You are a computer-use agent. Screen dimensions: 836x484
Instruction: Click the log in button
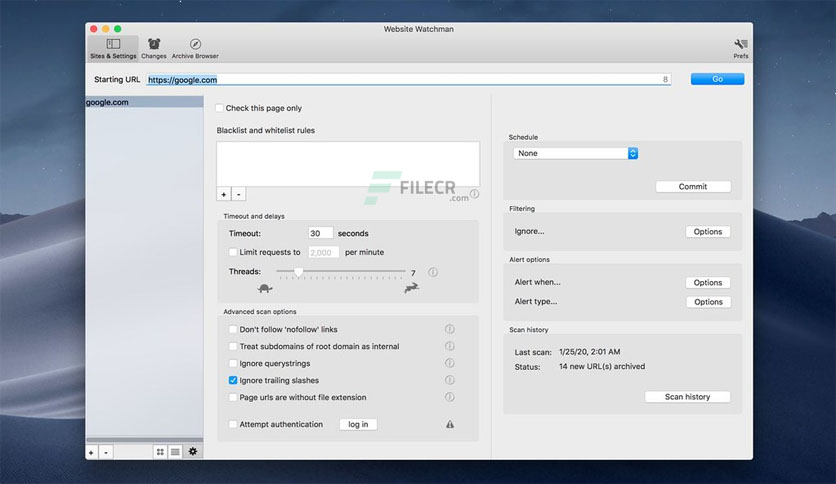pos(358,424)
